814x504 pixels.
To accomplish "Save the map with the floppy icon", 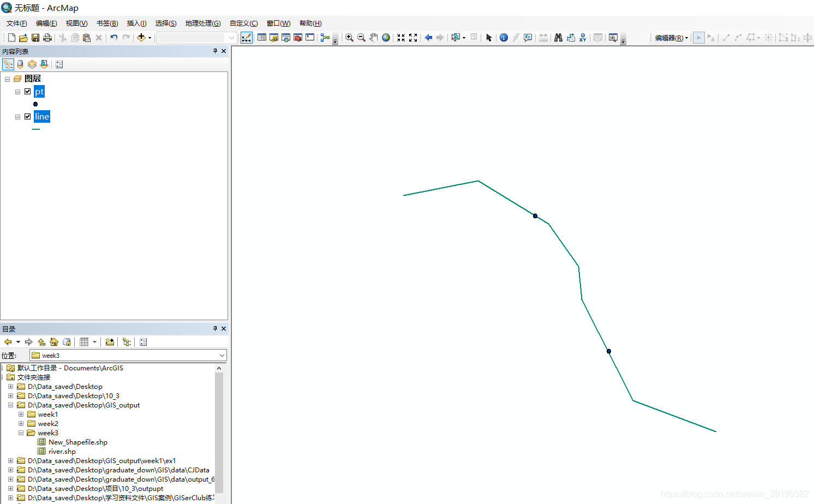I will pyautogui.click(x=35, y=38).
